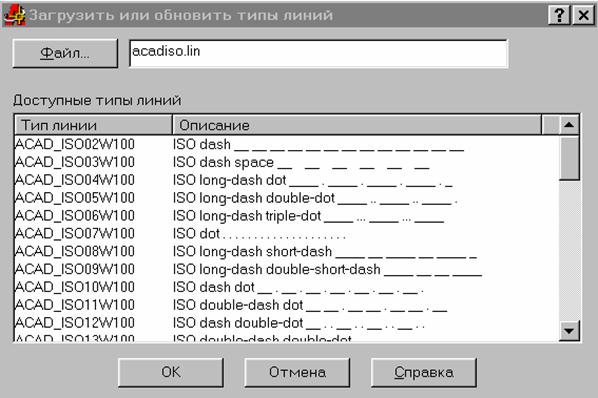This screenshot has height=398, width=598.
Task: Open the Файл... file browse button
Action: 65,53
